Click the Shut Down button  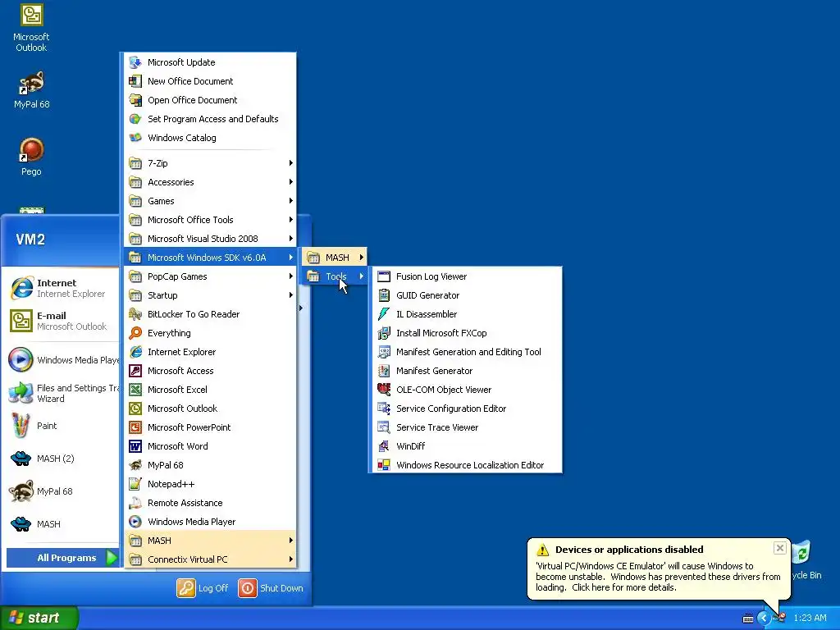point(271,588)
